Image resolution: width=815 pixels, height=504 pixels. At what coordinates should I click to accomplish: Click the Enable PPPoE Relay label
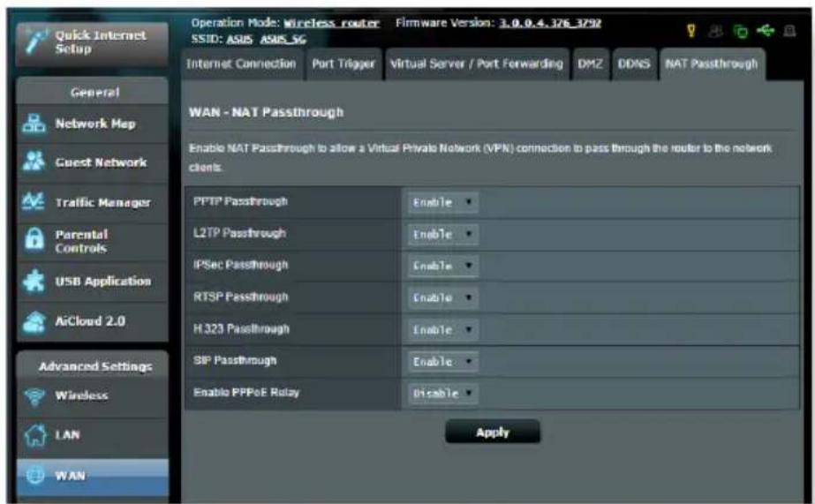(246, 392)
